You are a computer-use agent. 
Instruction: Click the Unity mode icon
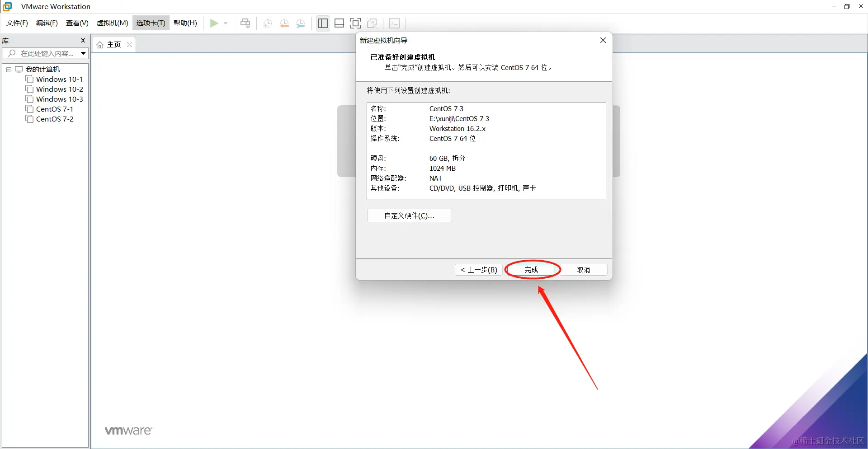372,23
